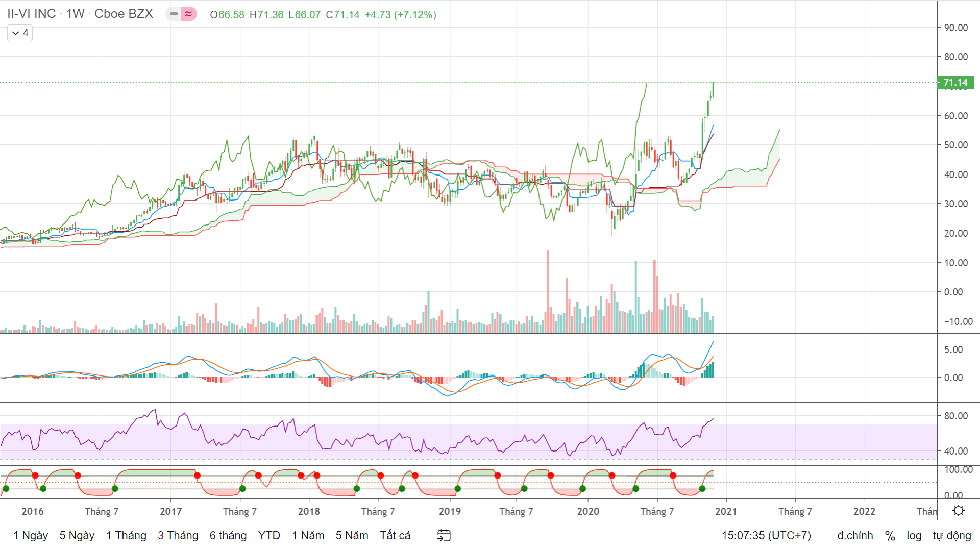Click the grey minus status pill icon

pos(174,14)
